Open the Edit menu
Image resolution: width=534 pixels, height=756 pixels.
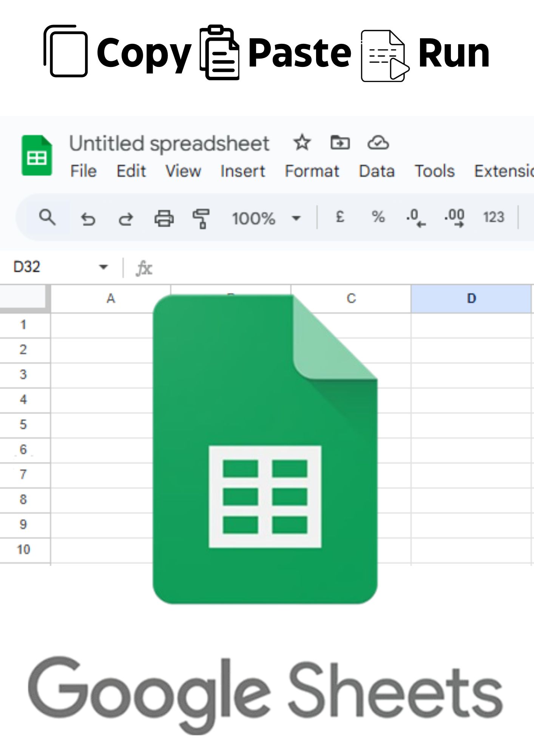coord(131,171)
